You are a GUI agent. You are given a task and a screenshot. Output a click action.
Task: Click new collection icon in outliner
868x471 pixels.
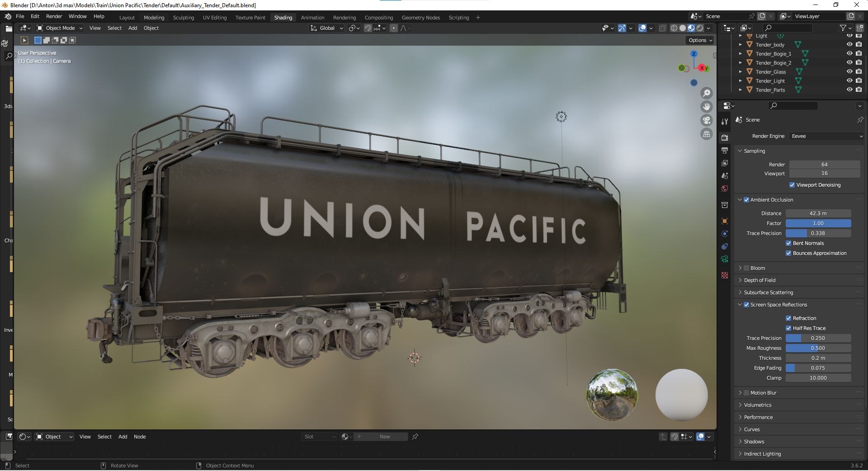tap(859, 28)
